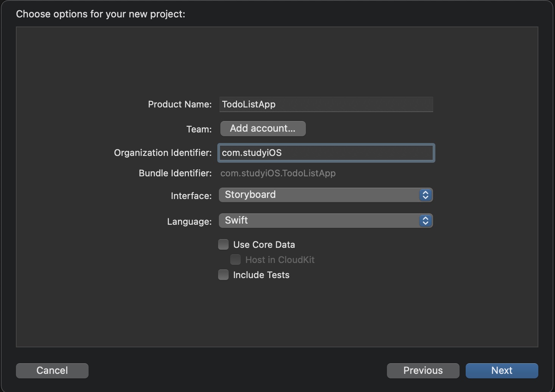Enable the Use Core Data checkbox
Viewport: 555px width, 392px height.
pos(223,244)
